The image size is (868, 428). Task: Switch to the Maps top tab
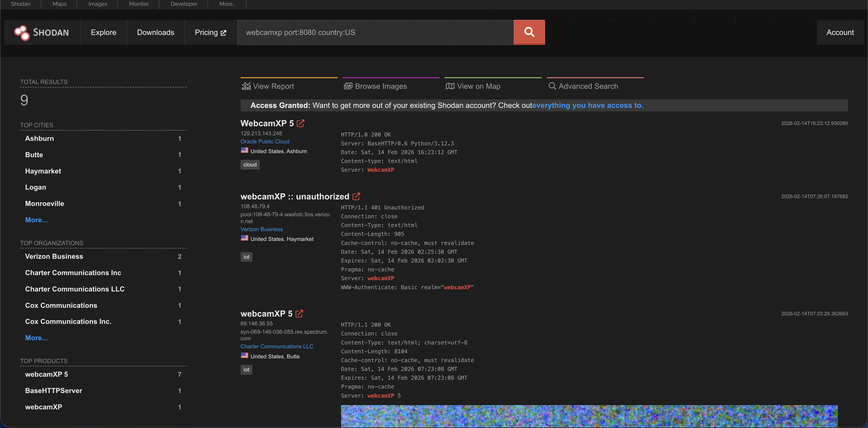(59, 4)
